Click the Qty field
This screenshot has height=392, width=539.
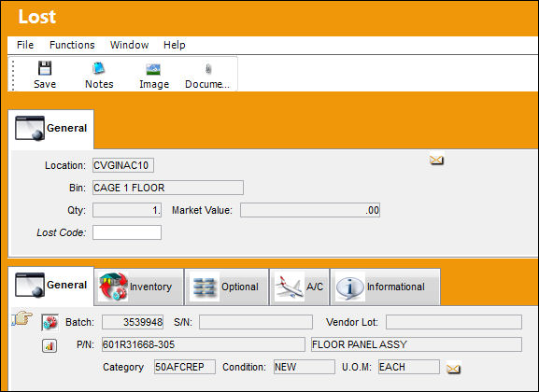coord(127,210)
